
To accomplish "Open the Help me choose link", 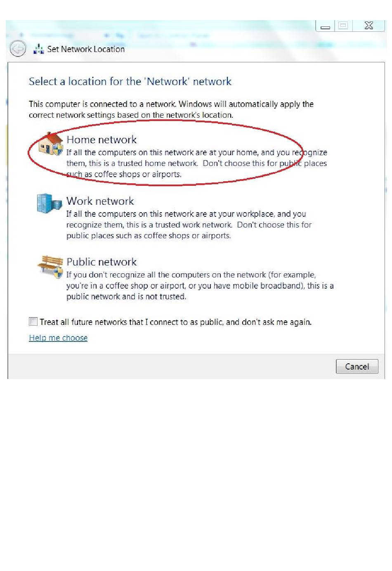I will (58, 338).
